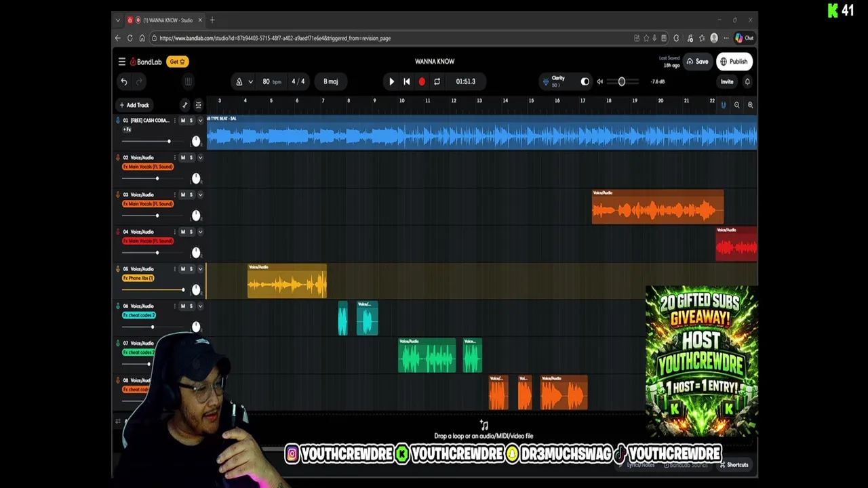Click track 05 pan knob
This screenshot has height=488, width=868.
pyautogui.click(x=196, y=289)
